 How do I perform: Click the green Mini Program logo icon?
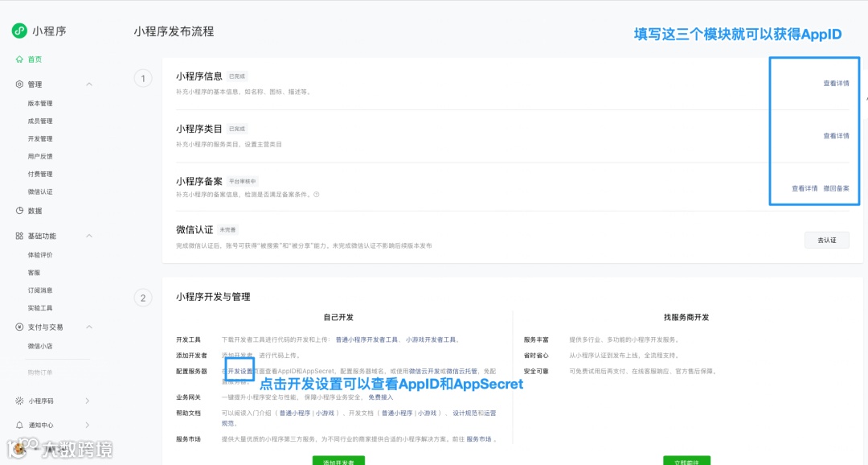[x=19, y=31]
